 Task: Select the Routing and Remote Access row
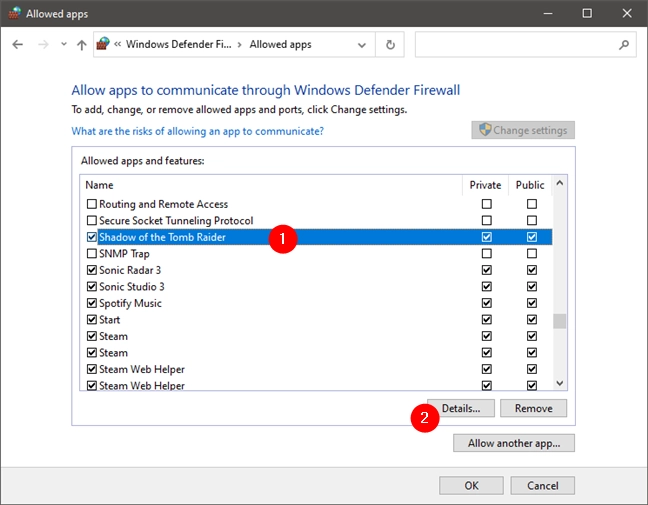[x=316, y=204]
